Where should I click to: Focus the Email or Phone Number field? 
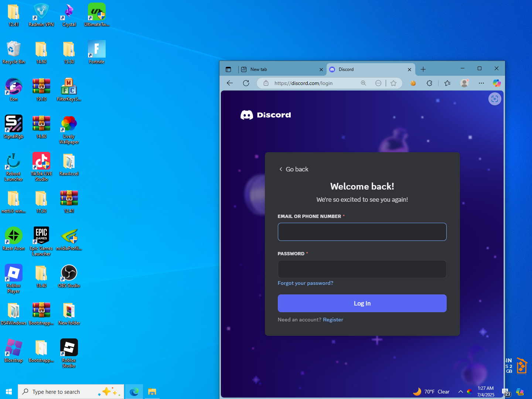[362, 232]
